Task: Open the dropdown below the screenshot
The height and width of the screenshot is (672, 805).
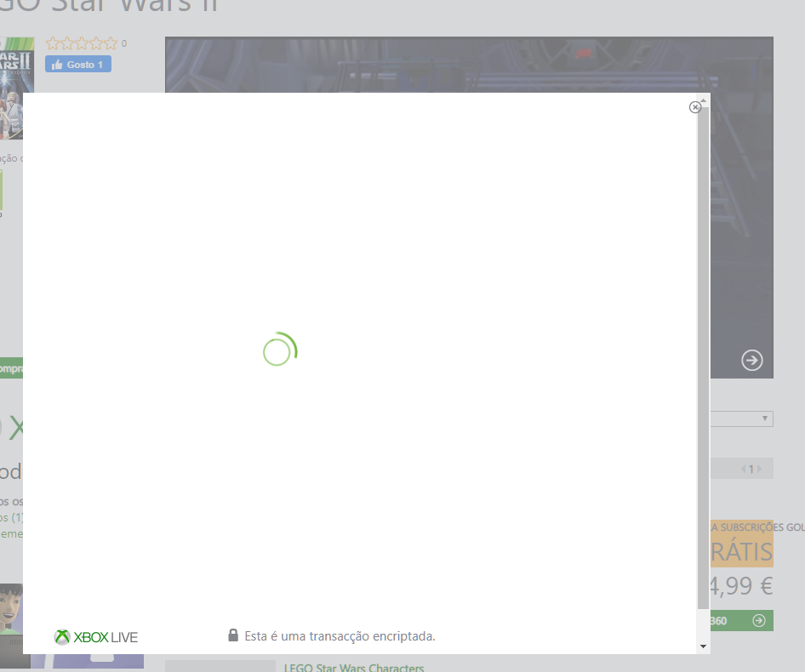Action: [x=742, y=419]
